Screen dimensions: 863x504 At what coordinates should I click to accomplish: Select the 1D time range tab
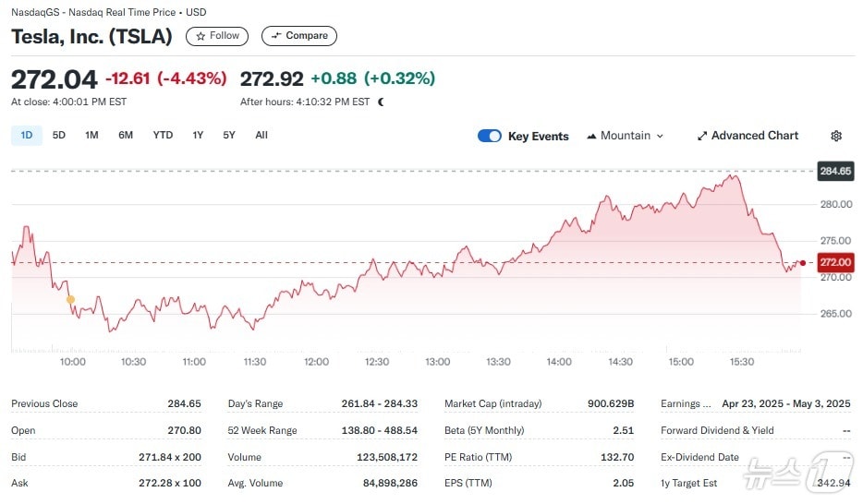point(27,136)
